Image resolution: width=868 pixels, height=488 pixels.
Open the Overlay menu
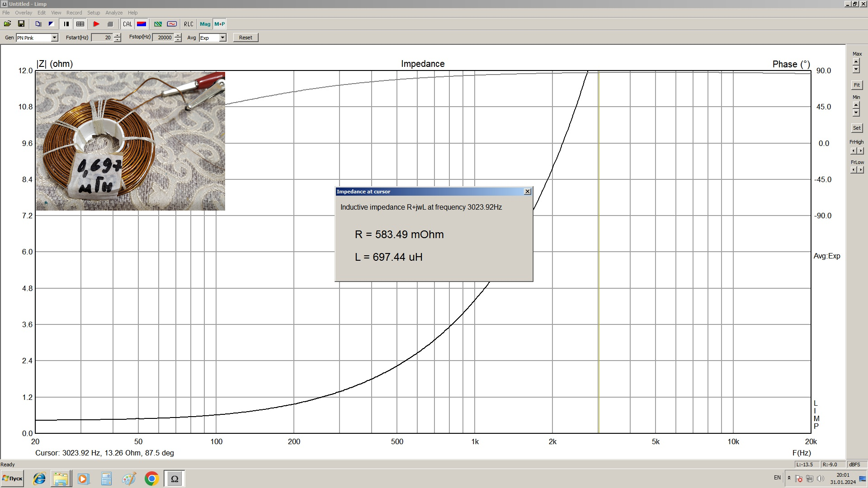click(x=24, y=13)
